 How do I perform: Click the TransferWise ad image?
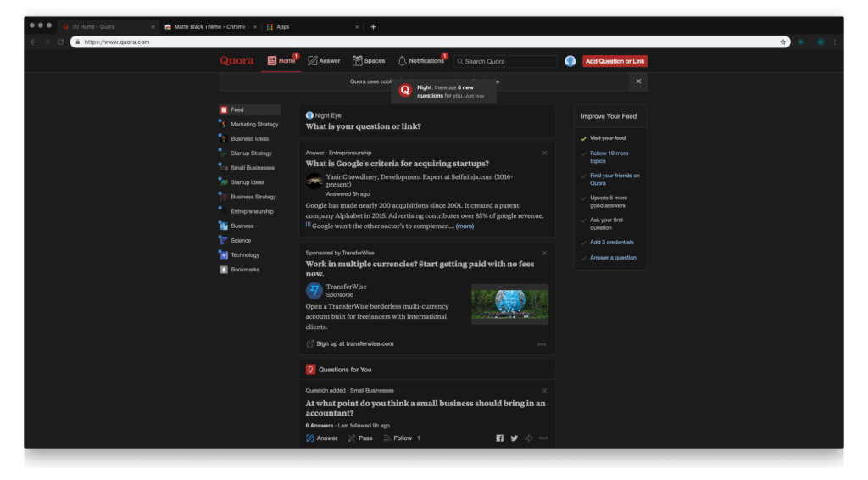click(x=509, y=304)
